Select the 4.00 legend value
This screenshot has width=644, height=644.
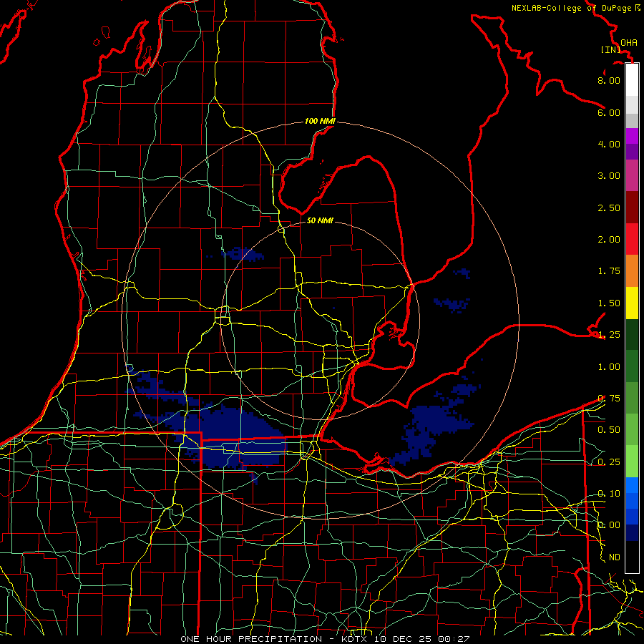[x=609, y=144]
